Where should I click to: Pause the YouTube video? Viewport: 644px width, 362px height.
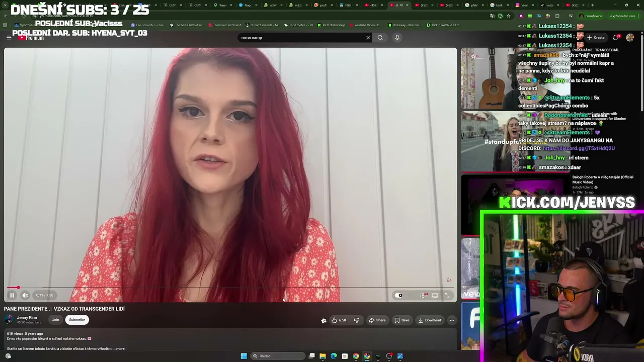[x=12, y=295]
